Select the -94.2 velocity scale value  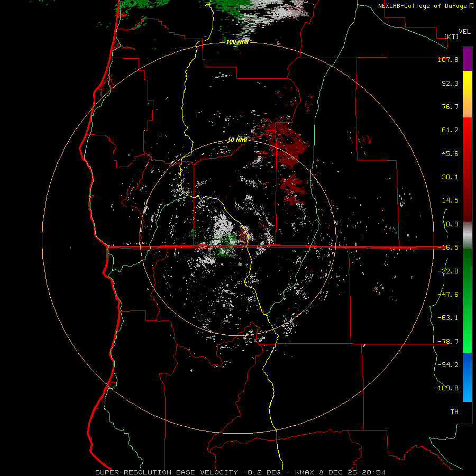pos(448,364)
